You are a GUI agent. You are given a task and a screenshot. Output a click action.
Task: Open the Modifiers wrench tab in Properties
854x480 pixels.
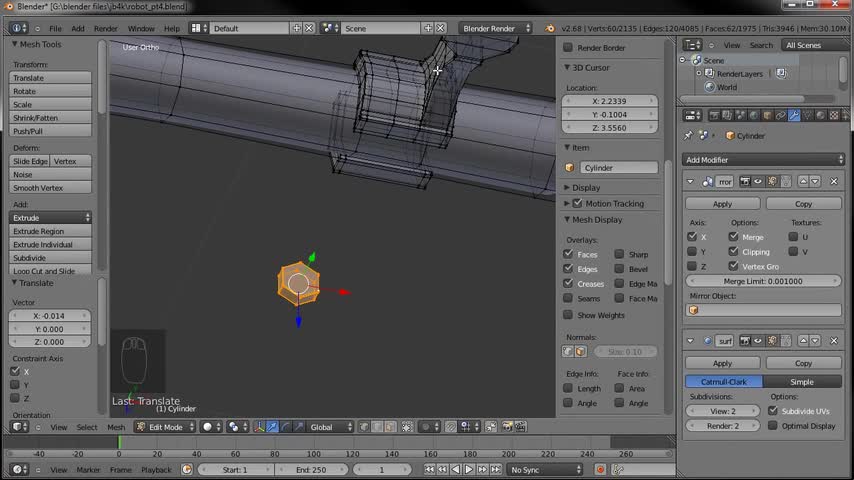pyautogui.click(x=794, y=116)
